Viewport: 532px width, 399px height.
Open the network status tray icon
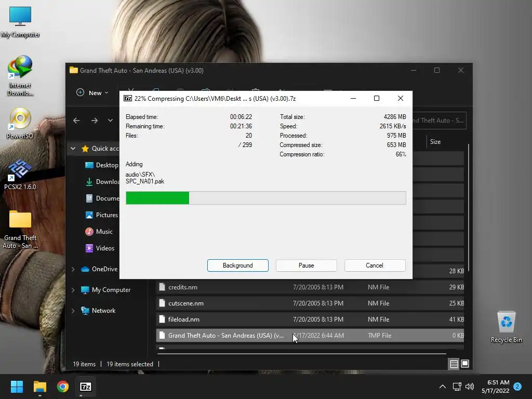(457, 387)
